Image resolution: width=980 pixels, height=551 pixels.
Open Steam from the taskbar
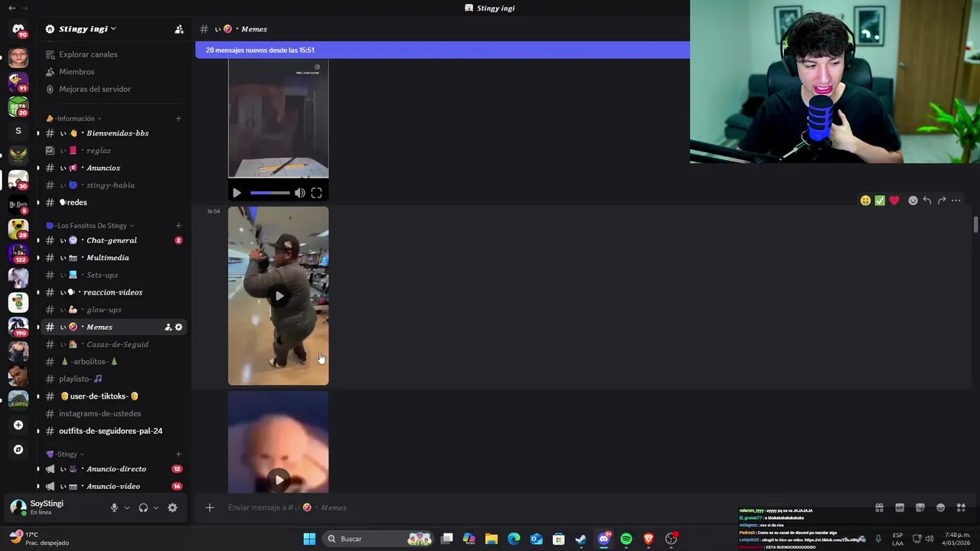click(x=581, y=539)
